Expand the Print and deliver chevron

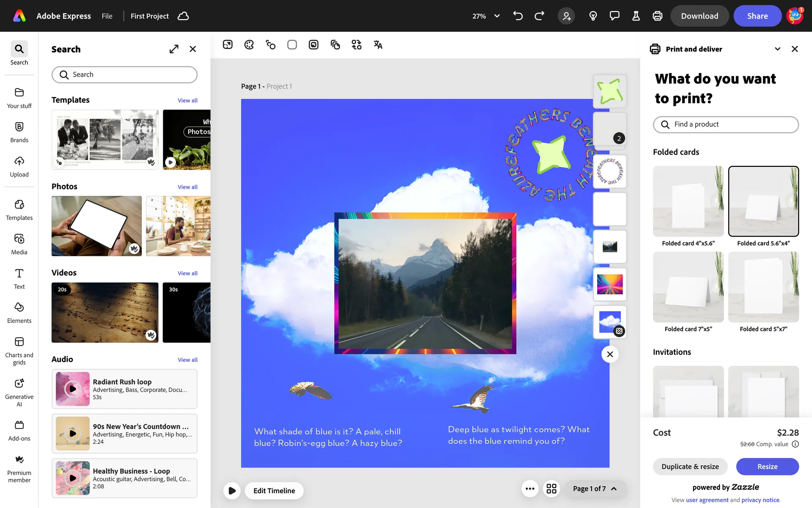point(777,49)
